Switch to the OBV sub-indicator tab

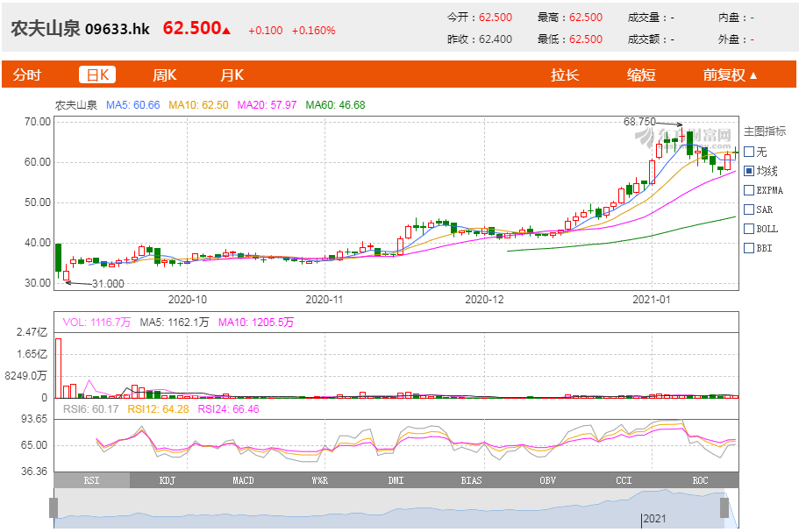coord(548,480)
